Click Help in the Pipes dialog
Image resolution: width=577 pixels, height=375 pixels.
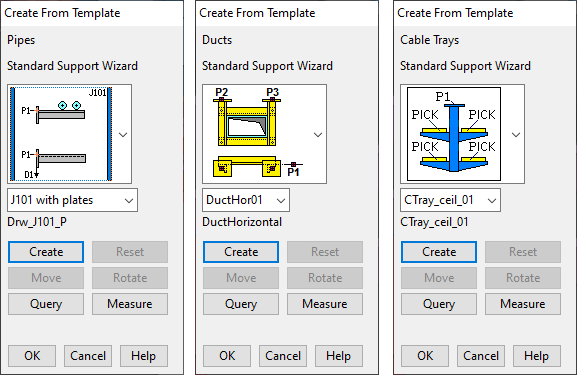[x=144, y=356]
